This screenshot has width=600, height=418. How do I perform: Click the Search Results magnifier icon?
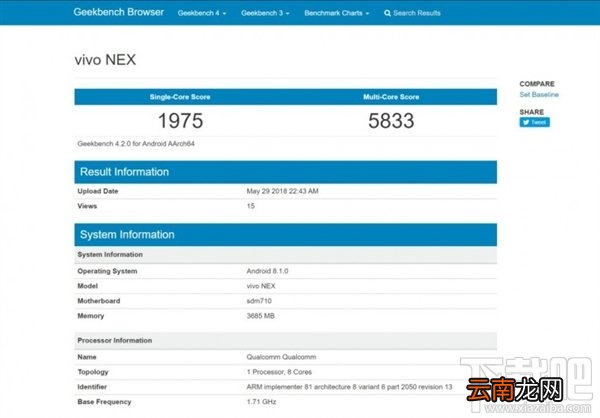387,13
